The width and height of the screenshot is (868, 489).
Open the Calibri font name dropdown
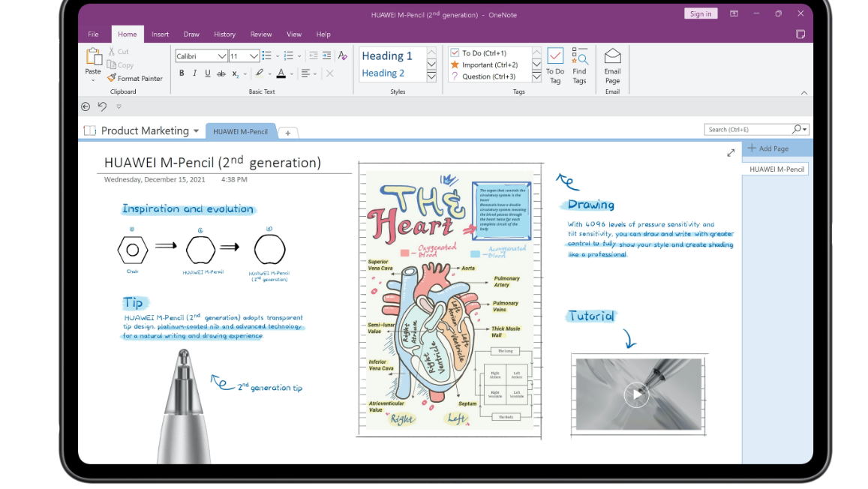point(221,55)
